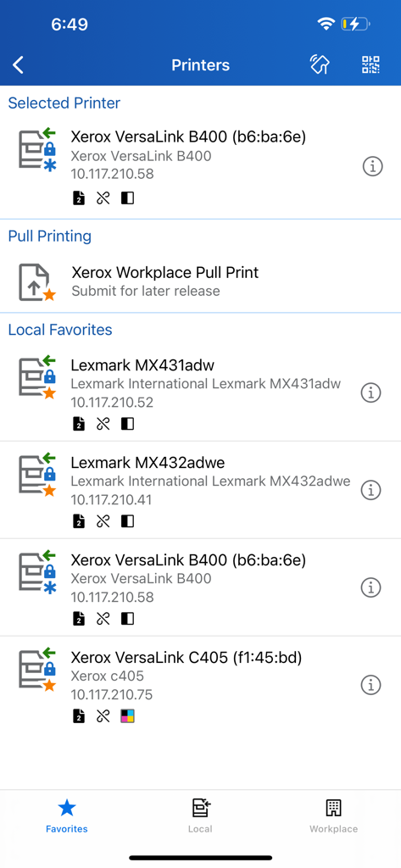This screenshot has height=868, width=401.
Task: Tap duplex icon under Lexmark MX431adw
Action: click(x=79, y=424)
